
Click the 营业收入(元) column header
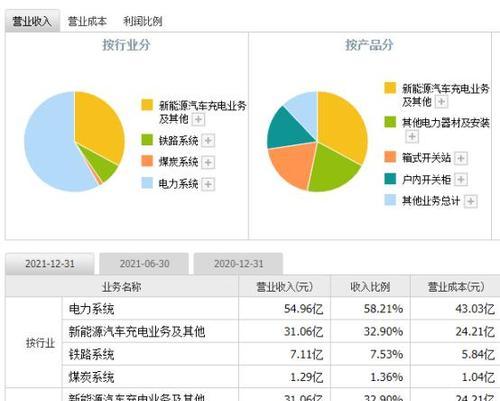(284, 287)
